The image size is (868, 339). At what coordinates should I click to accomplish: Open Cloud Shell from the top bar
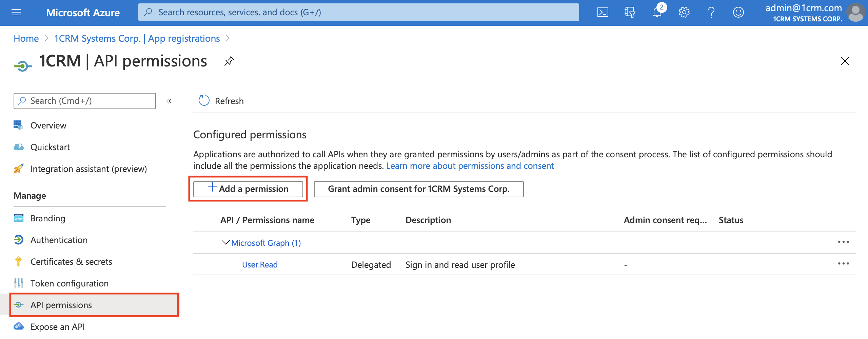pos(603,13)
